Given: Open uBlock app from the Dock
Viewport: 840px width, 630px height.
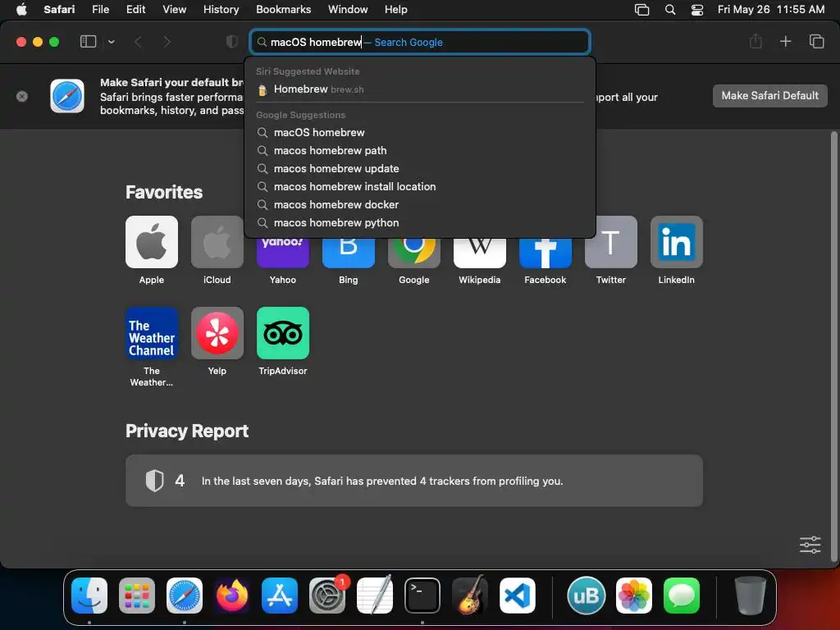Looking at the screenshot, I should 586,596.
